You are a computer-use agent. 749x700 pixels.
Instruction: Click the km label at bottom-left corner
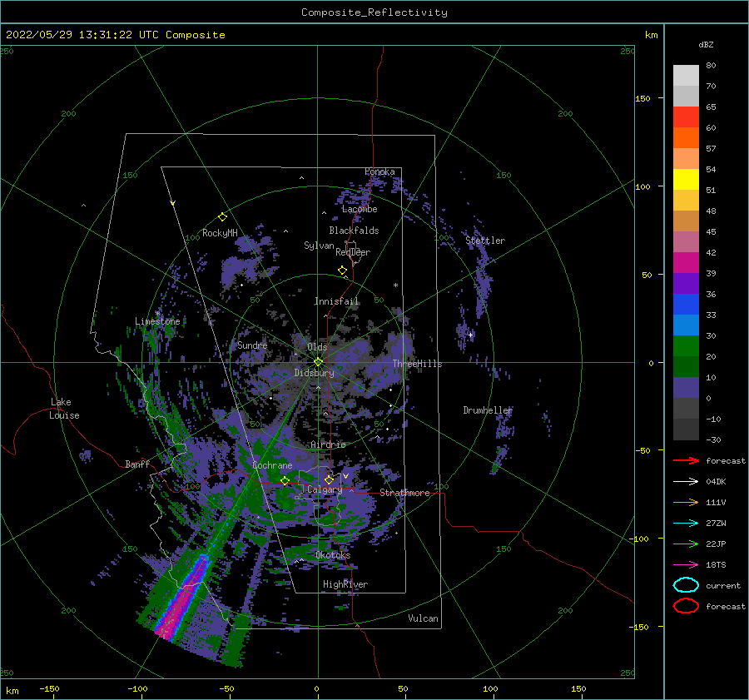pyautogui.click(x=12, y=691)
